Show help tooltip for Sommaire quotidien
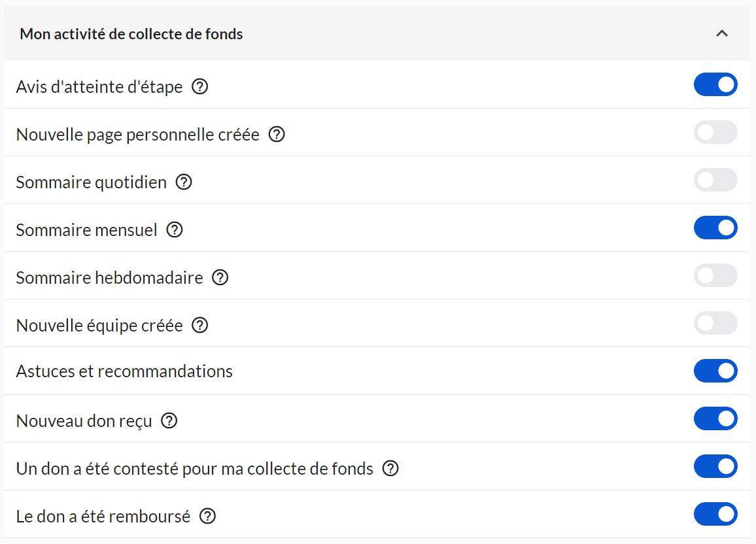The height and width of the screenshot is (544, 756). pyautogui.click(x=184, y=182)
